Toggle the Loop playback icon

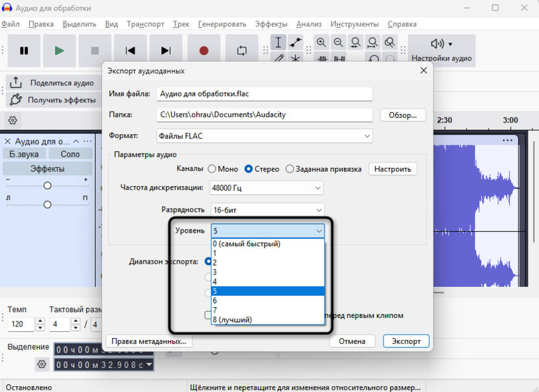(x=242, y=51)
